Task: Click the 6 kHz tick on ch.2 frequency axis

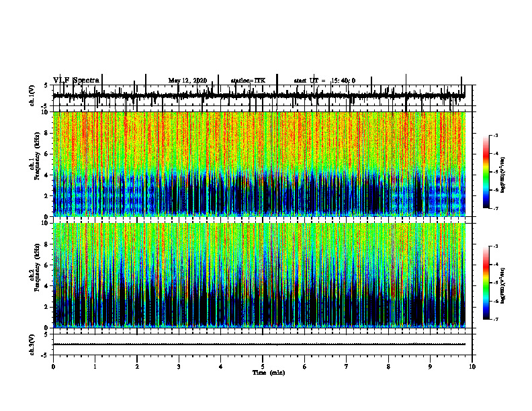Action: tap(47, 265)
